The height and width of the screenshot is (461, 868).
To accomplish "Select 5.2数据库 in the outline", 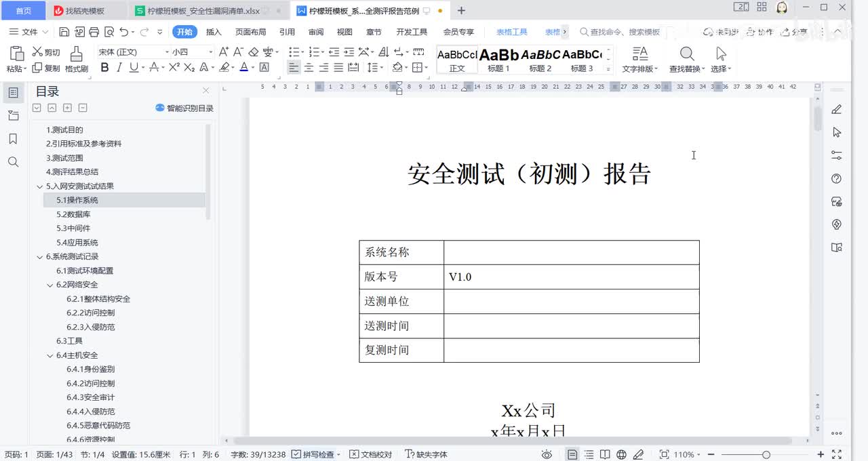I will (x=73, y=214).
